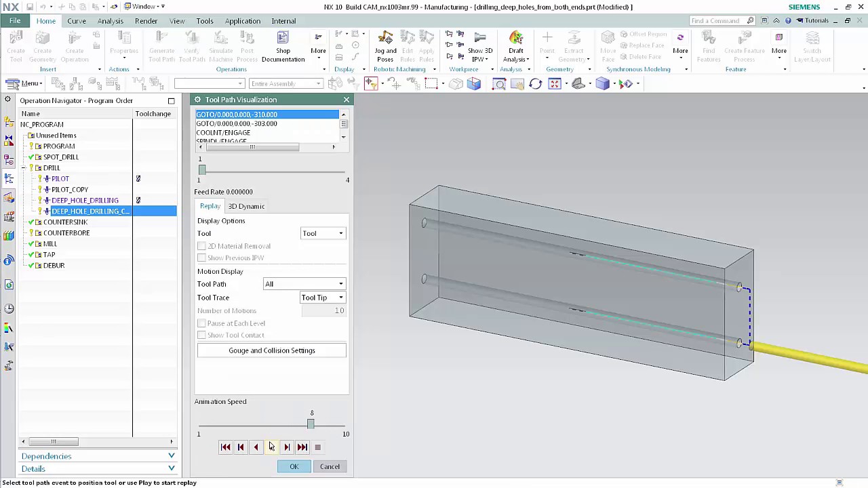
Task: Select the COUNTERSINK program group
Action: (x=66, y=222)
